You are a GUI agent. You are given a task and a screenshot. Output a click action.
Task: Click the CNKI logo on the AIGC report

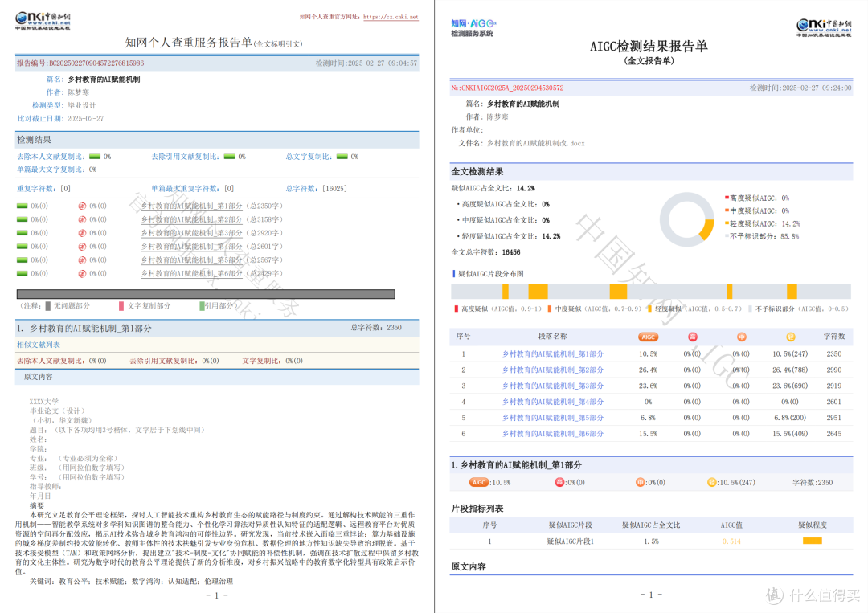[824, 27]
